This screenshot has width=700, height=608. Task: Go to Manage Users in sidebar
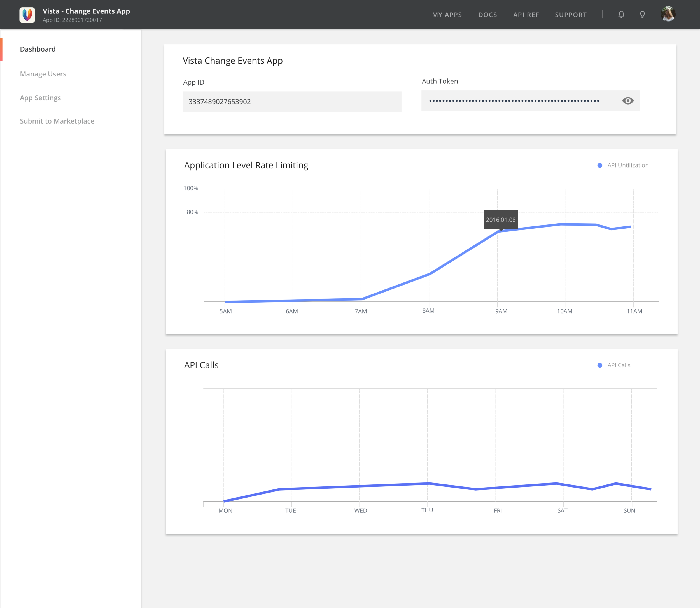(x=43, y=74)
